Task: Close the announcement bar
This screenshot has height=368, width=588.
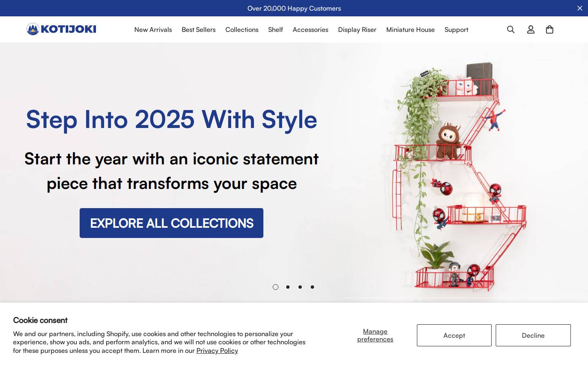Action: 580,8
